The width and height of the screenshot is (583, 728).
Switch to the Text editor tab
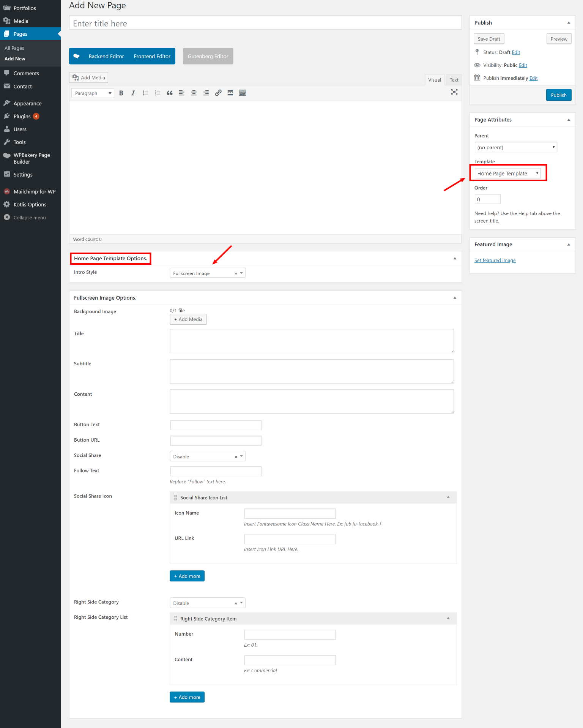pyautogui.click(x=454, y=80)
